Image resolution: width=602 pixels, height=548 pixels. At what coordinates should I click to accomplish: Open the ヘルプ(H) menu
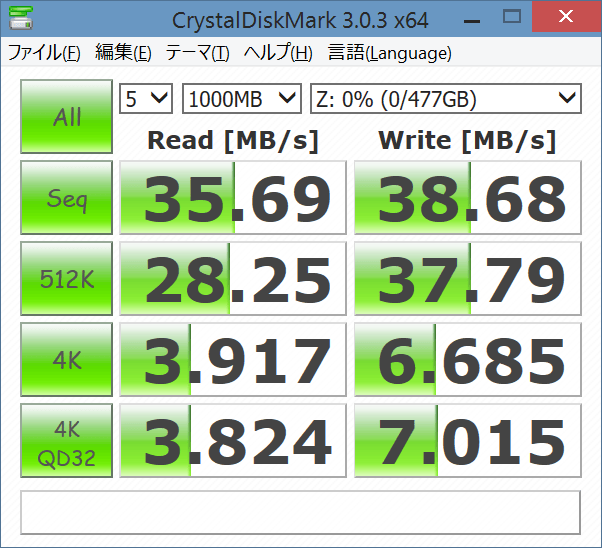click(278, 53)
